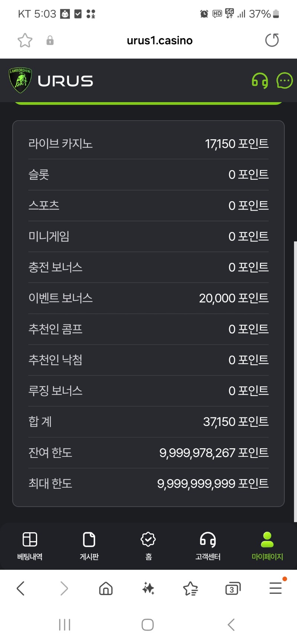Tap the Lamborghini URUS logo
The width and height of the screenshot is (297, 644).
[51, 80]
